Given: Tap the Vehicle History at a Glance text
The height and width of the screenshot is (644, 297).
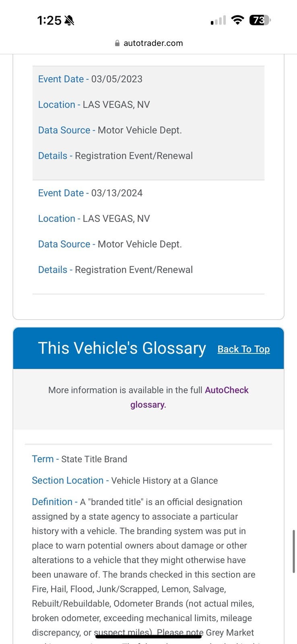Looking at the screenshot, I should coord(164,481).
